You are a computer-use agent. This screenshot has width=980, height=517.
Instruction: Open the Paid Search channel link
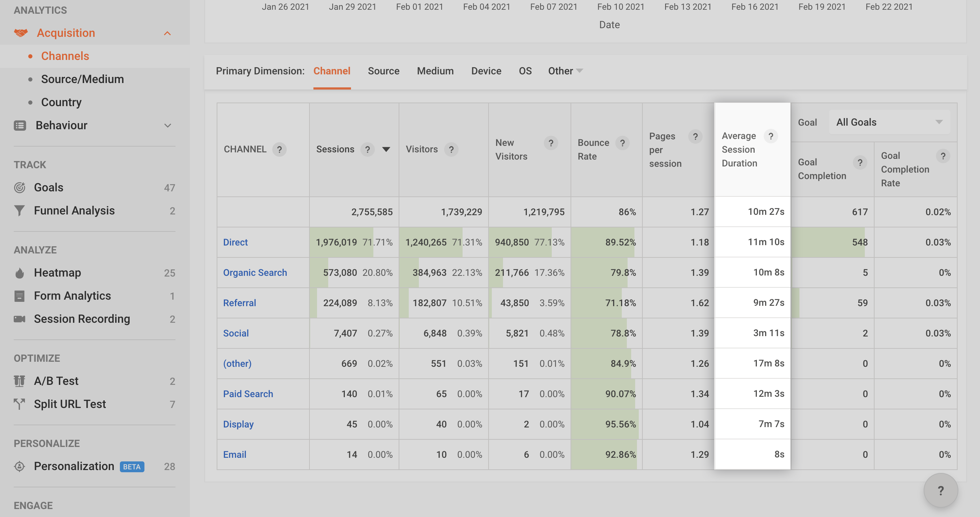[x=248, y=394]
